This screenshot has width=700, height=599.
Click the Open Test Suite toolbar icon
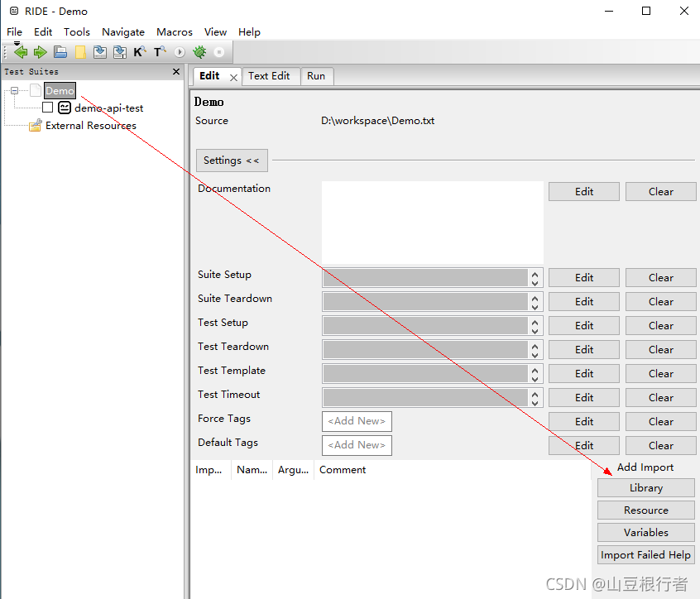60,52
